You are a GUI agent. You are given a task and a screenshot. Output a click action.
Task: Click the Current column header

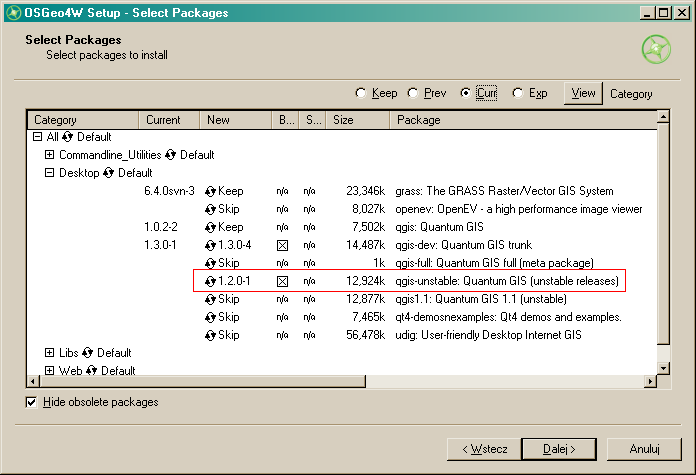[169, 120]
